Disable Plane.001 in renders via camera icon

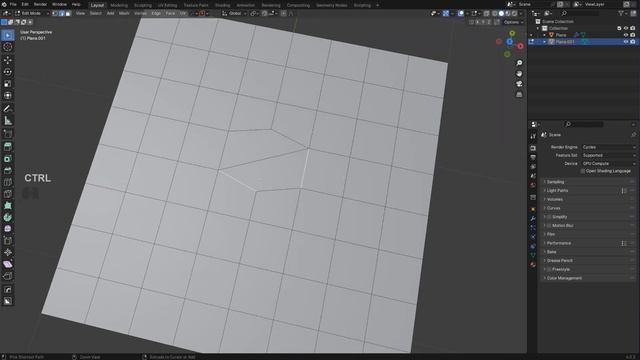[633, 42]
